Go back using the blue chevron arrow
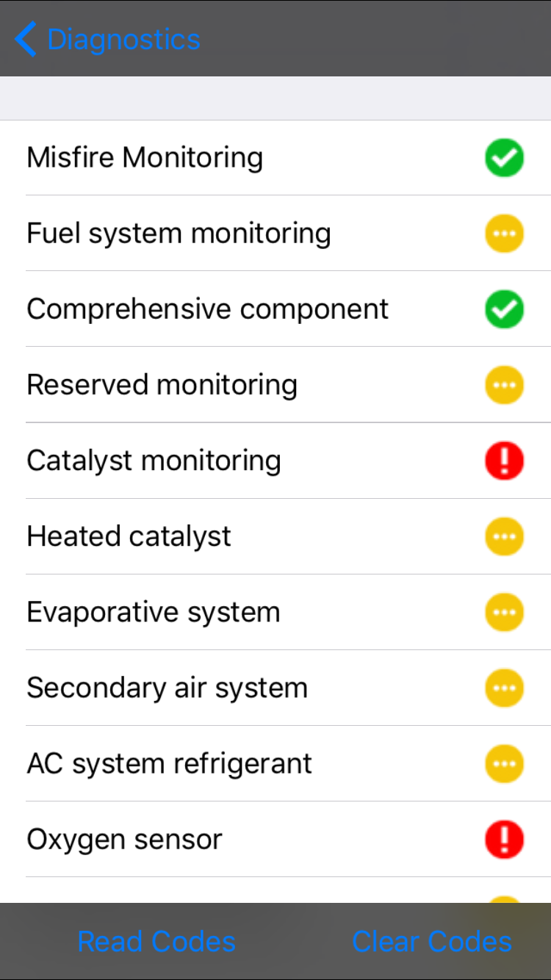This screenshot has width=551, height=980. point(26,39)
